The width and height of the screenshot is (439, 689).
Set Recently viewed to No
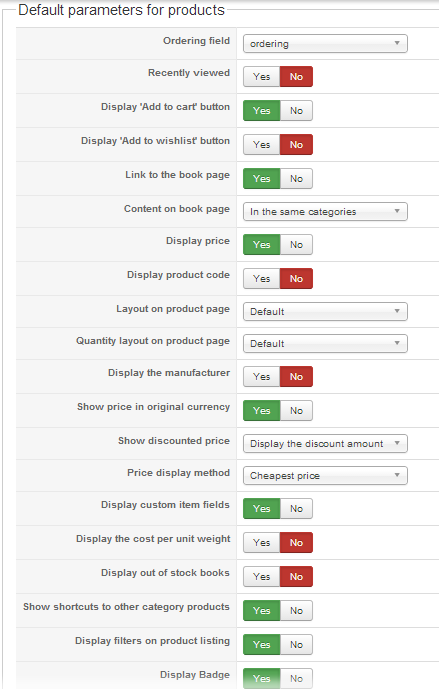pos(296,76)
